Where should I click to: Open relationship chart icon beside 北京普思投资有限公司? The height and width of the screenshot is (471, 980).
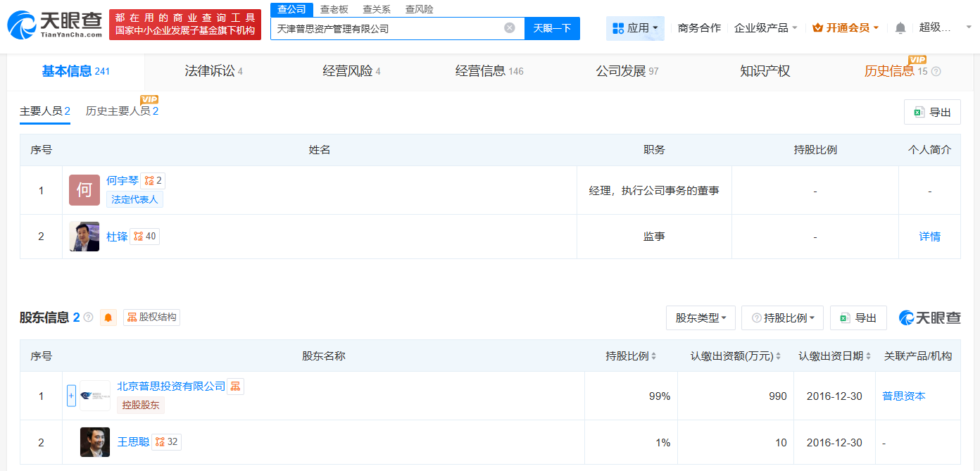235,386
